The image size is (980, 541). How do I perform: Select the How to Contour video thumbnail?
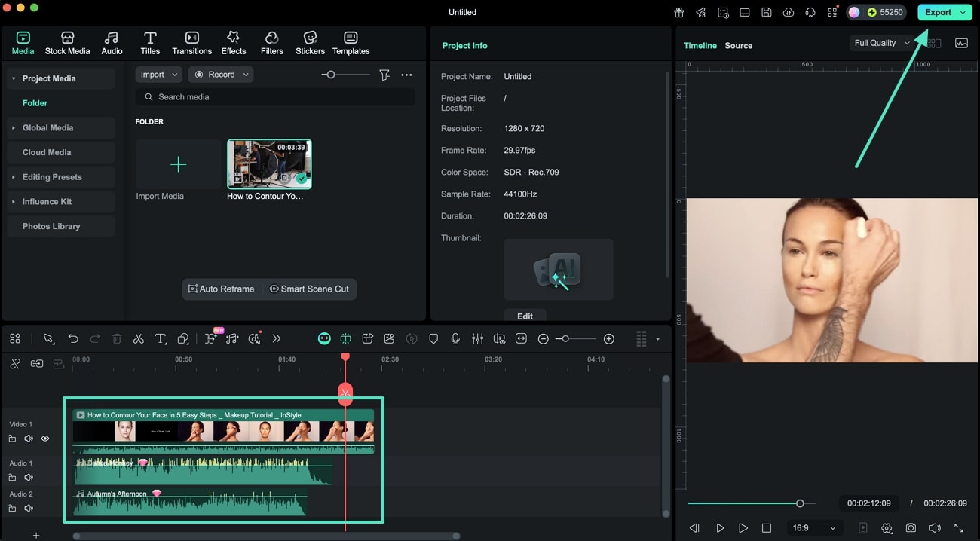[x=268, y=163]
